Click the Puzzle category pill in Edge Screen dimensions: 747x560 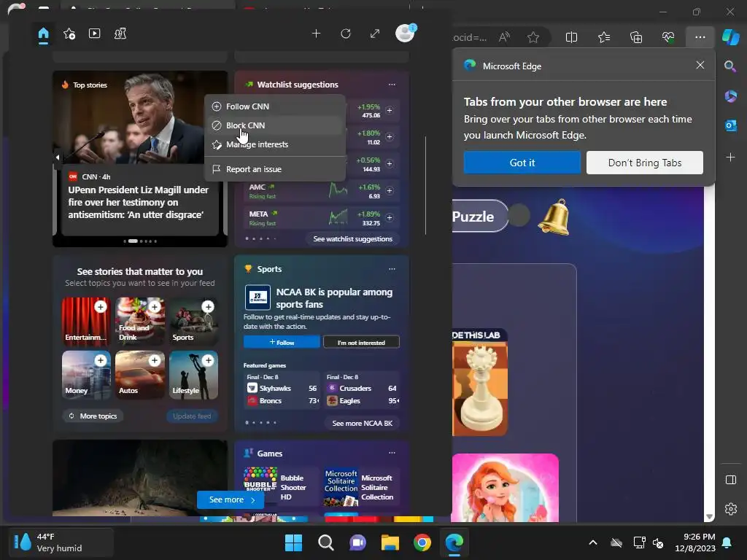tap(479, 217)
